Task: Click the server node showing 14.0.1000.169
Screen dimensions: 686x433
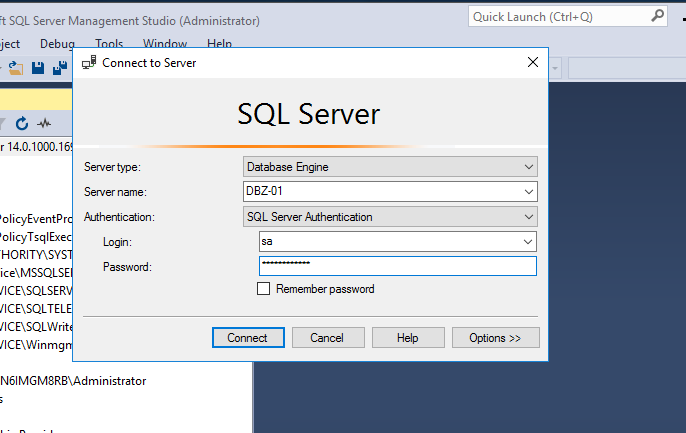Action: [x=36, y=147]
